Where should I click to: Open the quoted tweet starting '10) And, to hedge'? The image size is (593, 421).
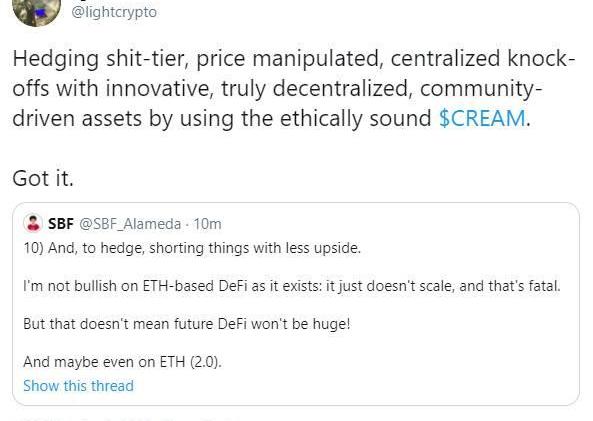click(296, 304)
